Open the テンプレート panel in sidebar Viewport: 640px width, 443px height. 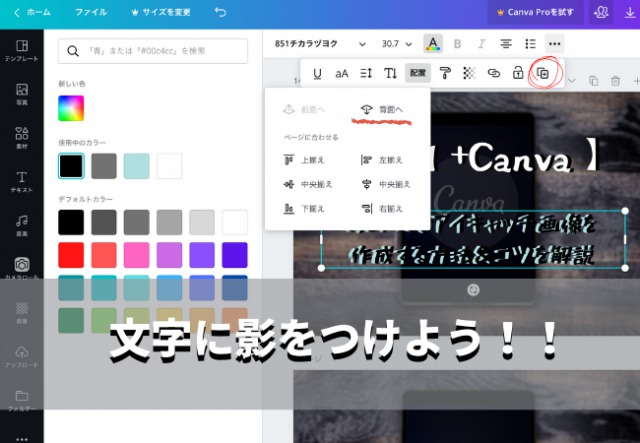pos(22,50)
